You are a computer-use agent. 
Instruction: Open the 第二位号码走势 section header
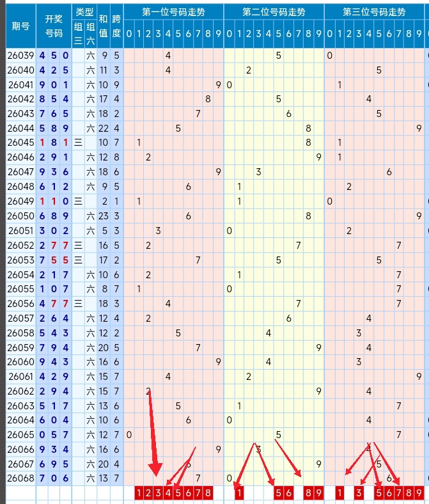pyautogui.click(x=274, y=12)
